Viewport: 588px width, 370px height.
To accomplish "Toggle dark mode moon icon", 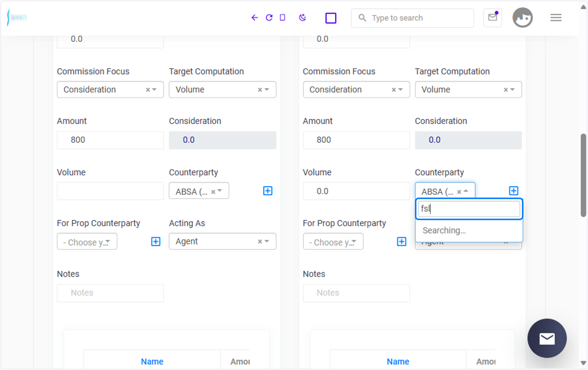I will pyautogui.click(x=302, y=18).
